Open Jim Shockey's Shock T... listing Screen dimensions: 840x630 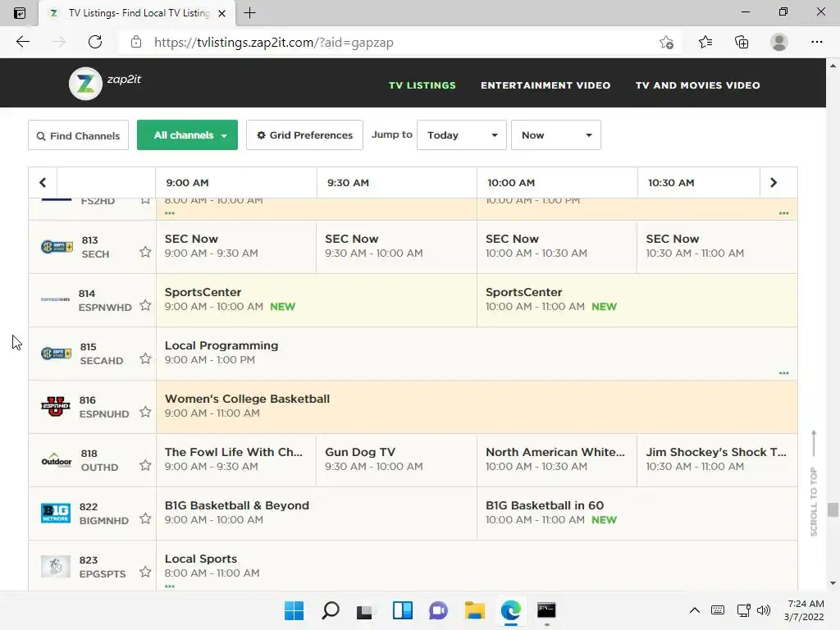tap(717, 460)
